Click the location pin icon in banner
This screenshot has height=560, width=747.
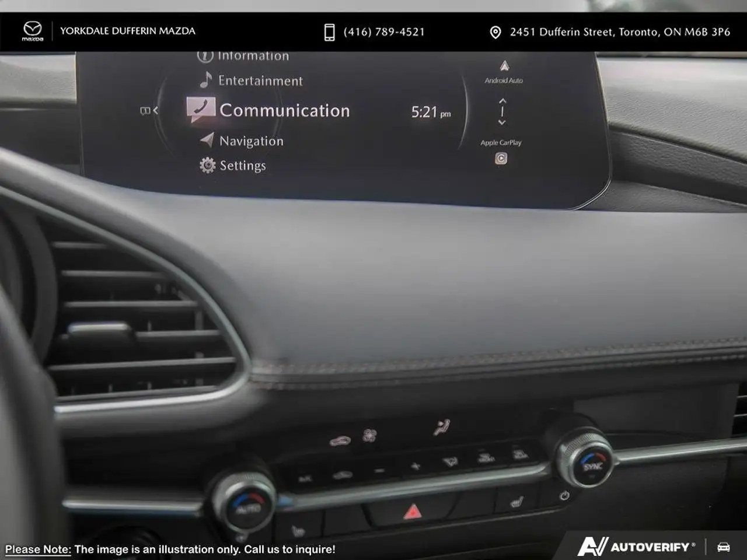pos(495,33)
